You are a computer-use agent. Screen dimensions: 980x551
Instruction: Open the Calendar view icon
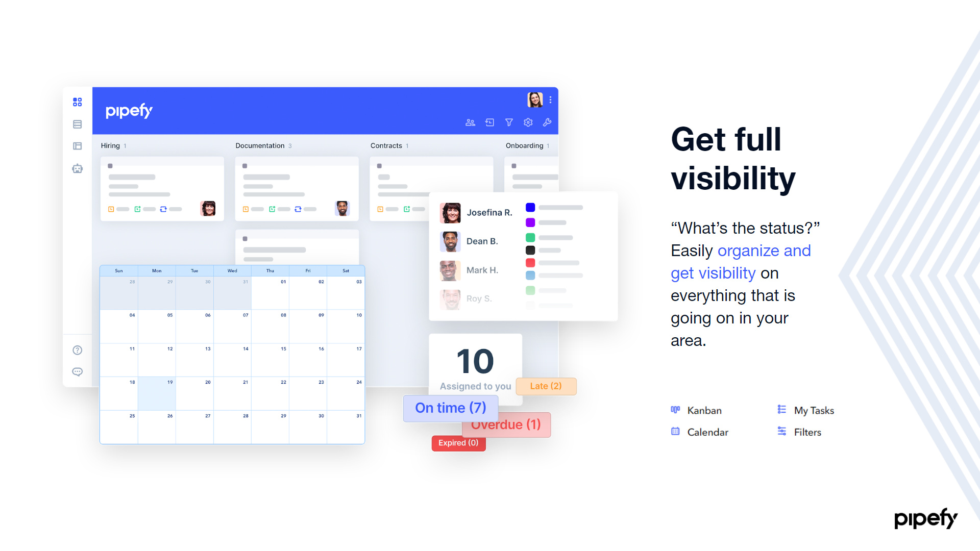[674, 431]
